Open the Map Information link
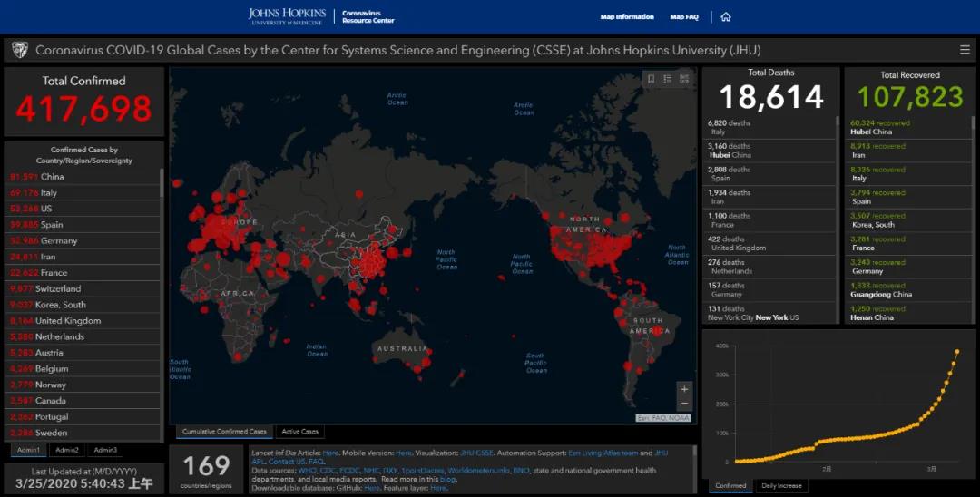Viewport: 980px width, 497px height. click(627, 16)
